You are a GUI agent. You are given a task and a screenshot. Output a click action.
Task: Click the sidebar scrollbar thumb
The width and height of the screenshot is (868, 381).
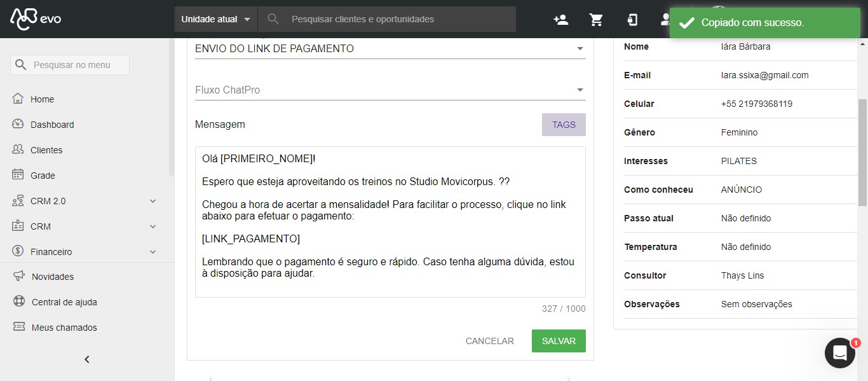(x=171, y=107)
